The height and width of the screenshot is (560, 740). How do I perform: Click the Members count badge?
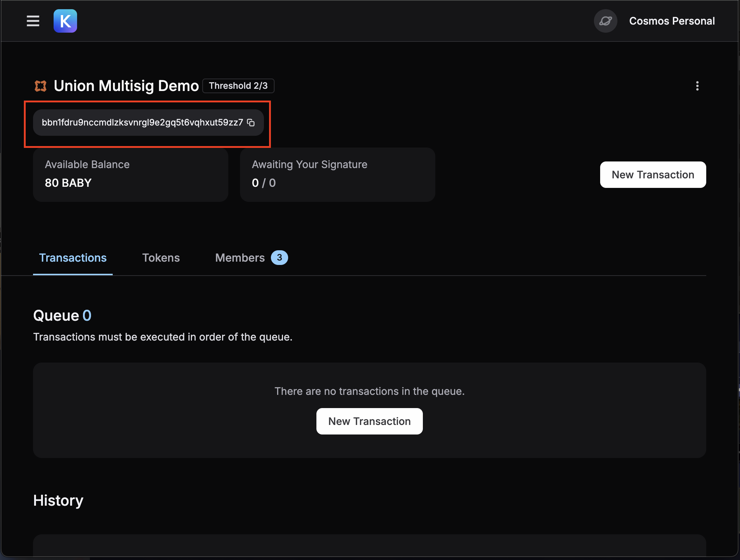click(279, 258)
